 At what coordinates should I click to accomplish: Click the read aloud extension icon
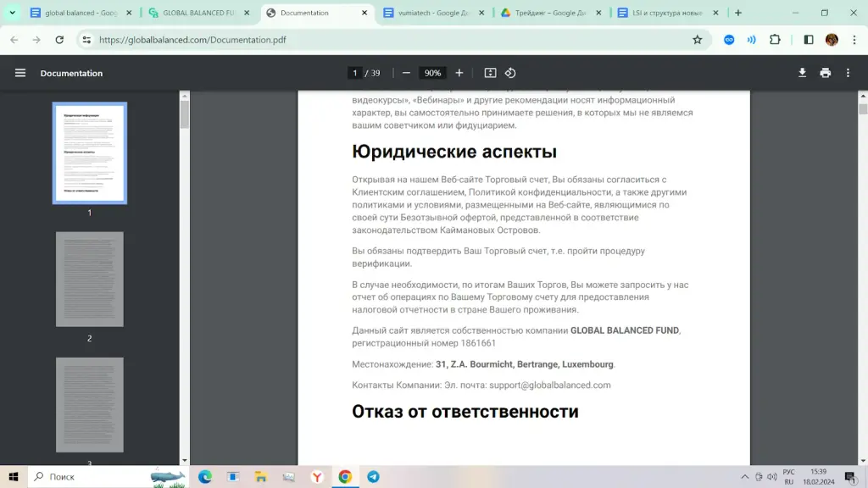coord(751,40)
